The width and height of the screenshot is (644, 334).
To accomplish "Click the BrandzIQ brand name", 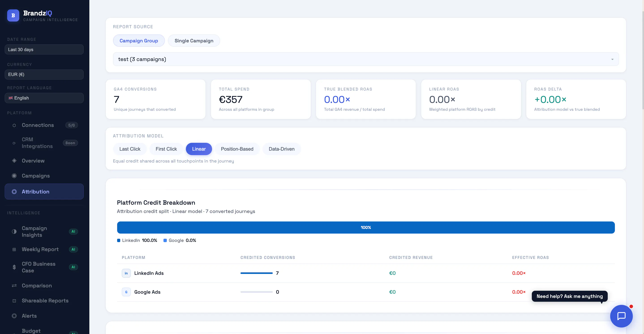I will (37, 13).
